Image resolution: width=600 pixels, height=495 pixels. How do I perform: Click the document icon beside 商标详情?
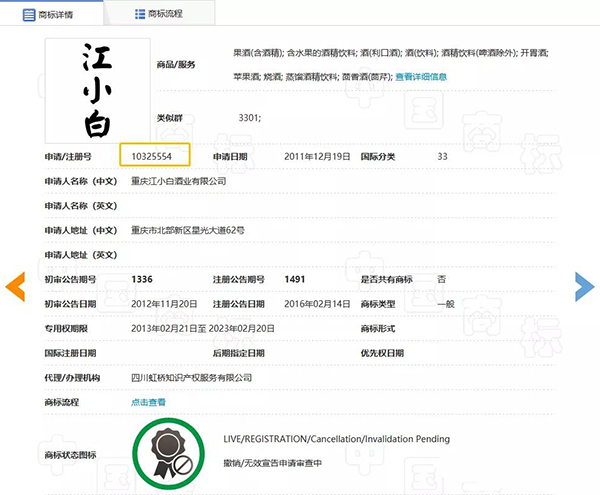coord(29,15)
